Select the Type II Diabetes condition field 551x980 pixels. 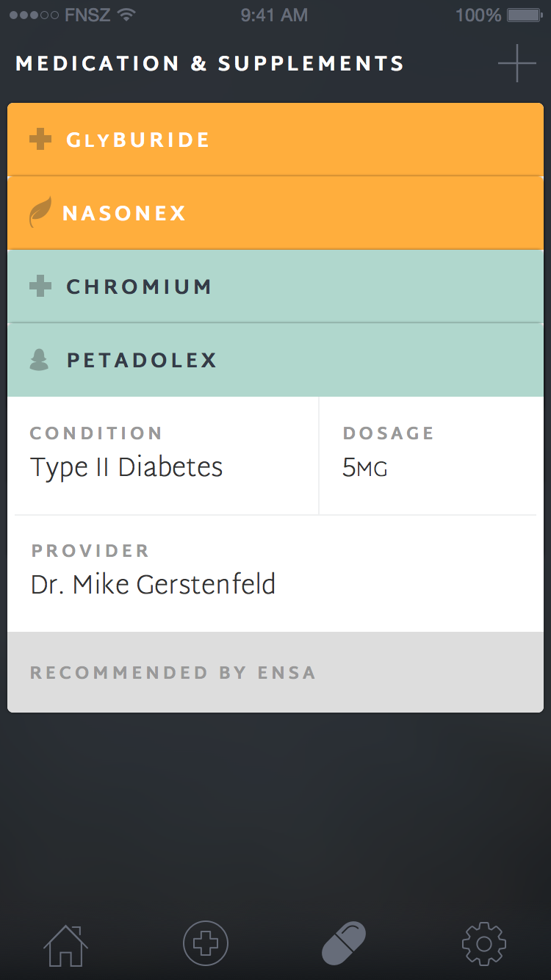tap(126, 467)
